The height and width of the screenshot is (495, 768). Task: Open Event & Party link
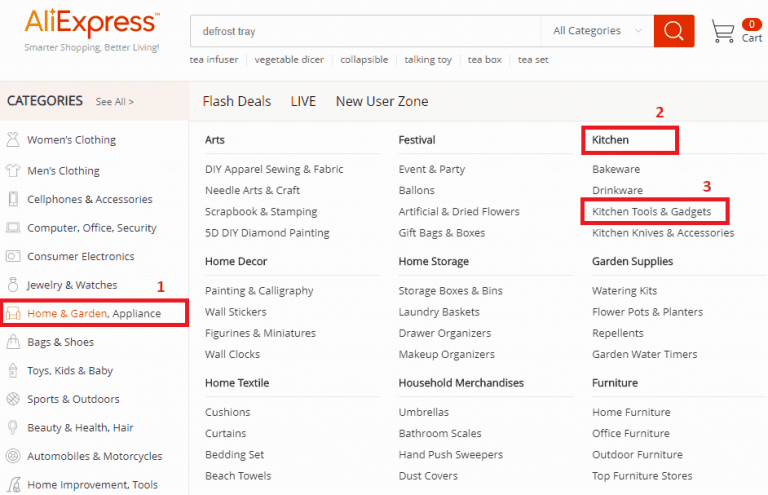pos(432,169)
